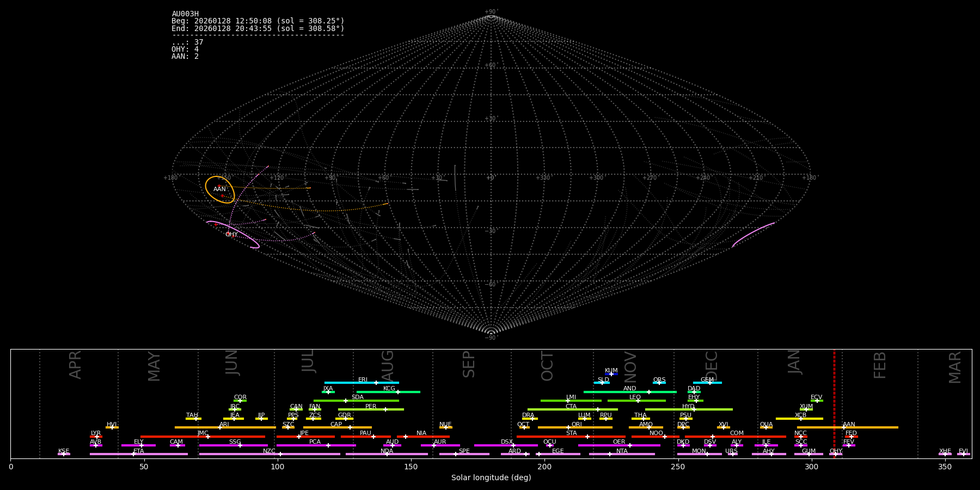This screenshot has width=980, height=490.
Task: Click the HYD shower label
Action: coord(689,407)
